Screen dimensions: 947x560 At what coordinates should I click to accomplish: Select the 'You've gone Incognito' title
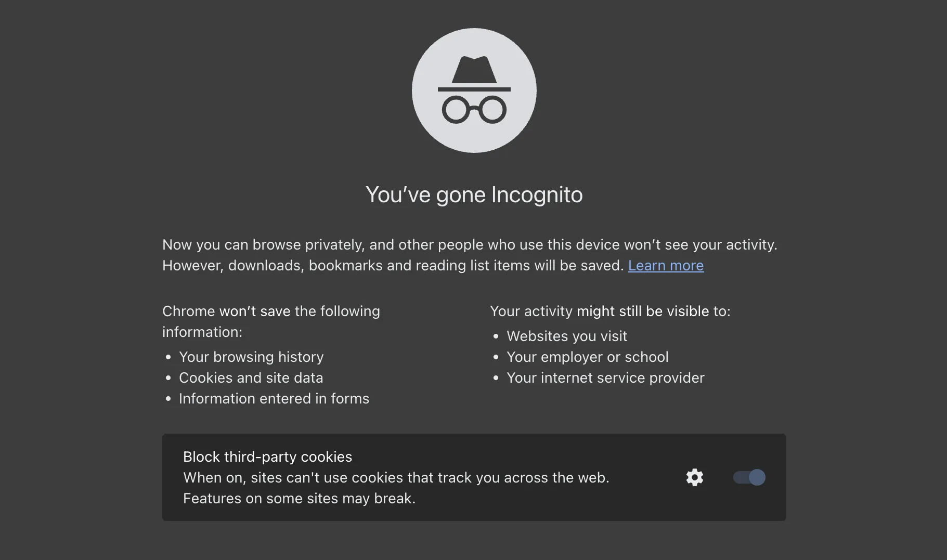pos(474,194)
